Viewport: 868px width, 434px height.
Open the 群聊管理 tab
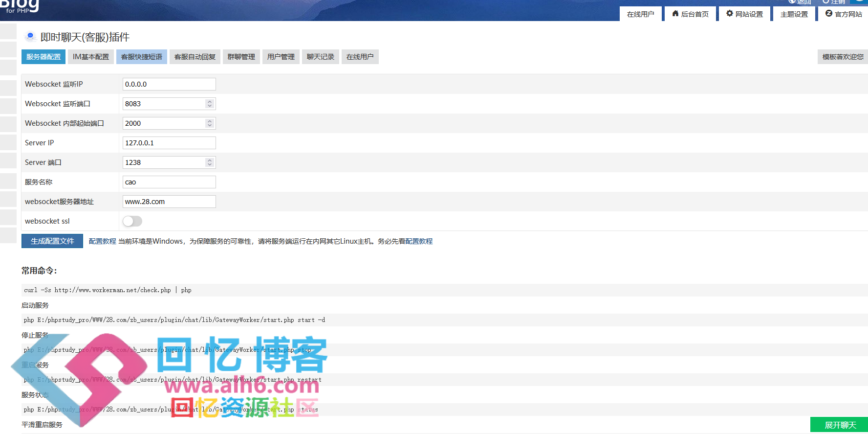(x=241, y=57)
